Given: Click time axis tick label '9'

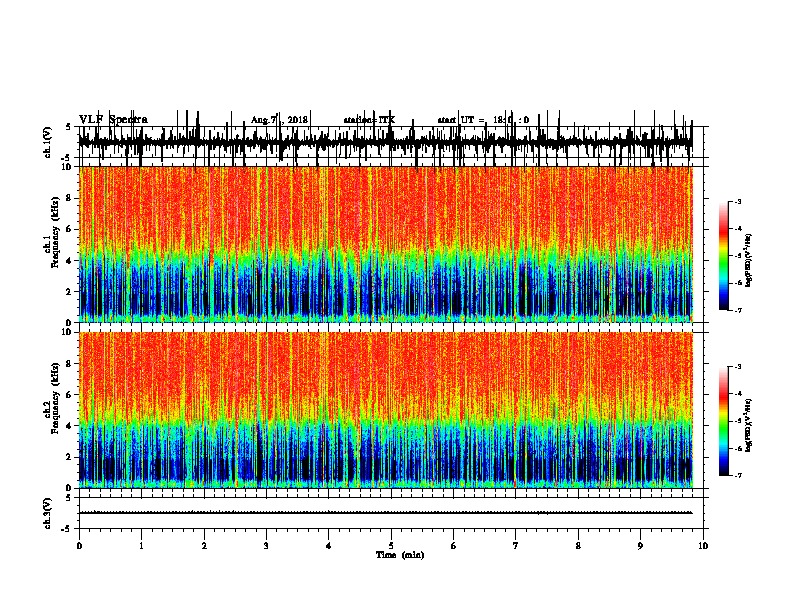Looking at the screenshot, I should point(640,546).
